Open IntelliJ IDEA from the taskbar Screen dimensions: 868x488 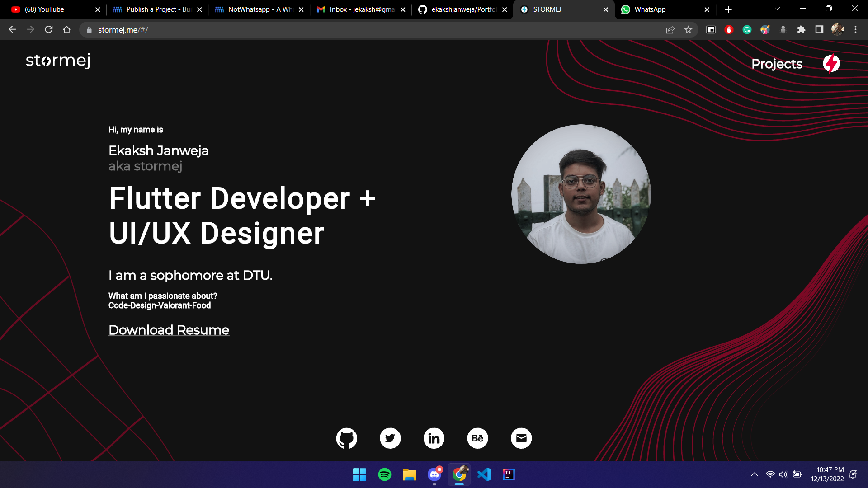pos(509,474)
